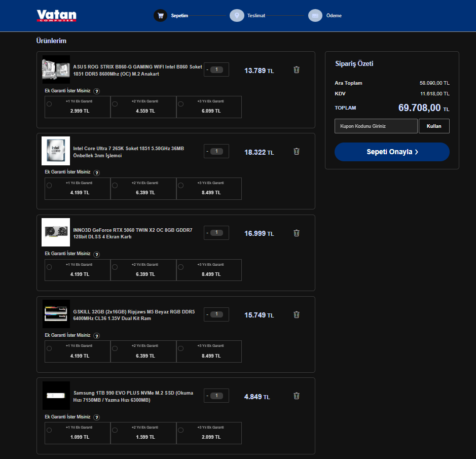Delete Samsung 990 EVO PLUS SSD item
The image size is (476, 459).
click(297, 396)
